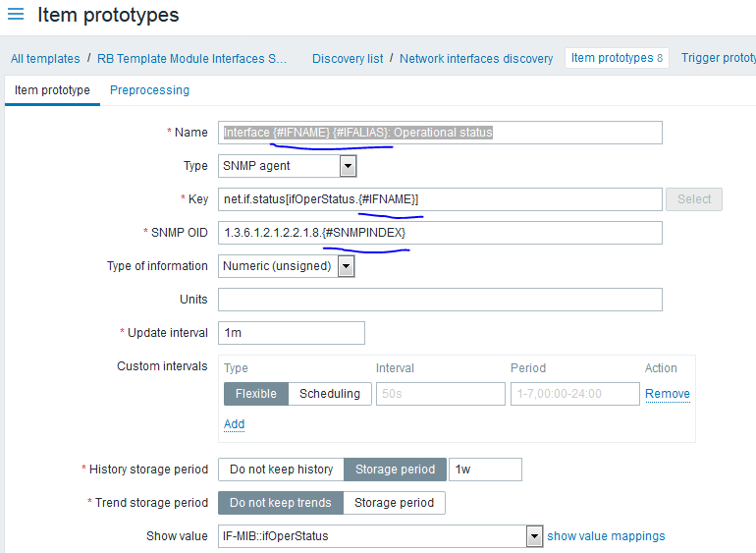Open the Discovery list breadcrumb link

(x=348, y=59)
